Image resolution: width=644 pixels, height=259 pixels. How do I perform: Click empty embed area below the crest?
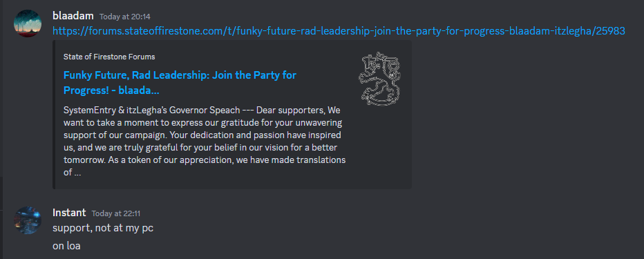[x=380, y=148]
